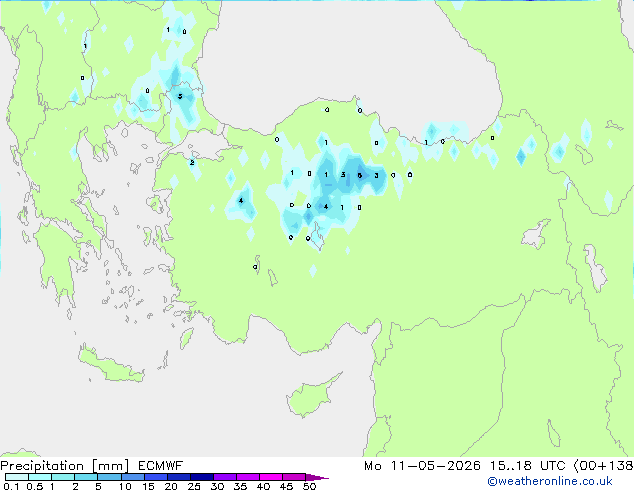The image size is (634, 490).
Task: Click the legend label '0.5'
Action: coord(34,486)
